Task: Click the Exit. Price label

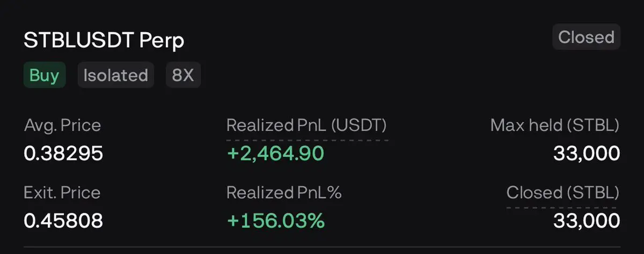Action: pyautogui.click(x=62, y=192)
